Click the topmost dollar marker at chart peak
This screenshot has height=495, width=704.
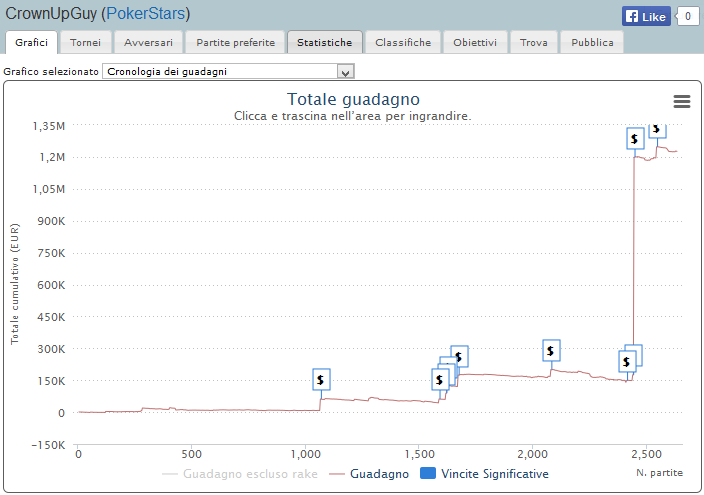pyautogui.click(x=656, y=129)
